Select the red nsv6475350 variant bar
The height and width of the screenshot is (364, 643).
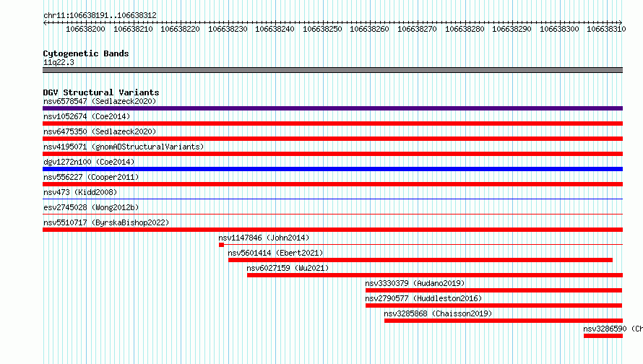(332, 139)
